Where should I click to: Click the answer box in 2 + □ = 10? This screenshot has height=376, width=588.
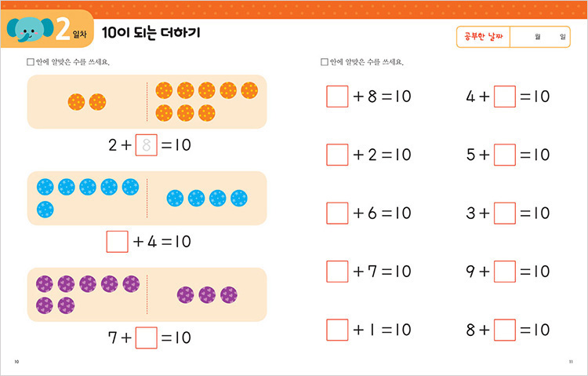coord(147,145)
